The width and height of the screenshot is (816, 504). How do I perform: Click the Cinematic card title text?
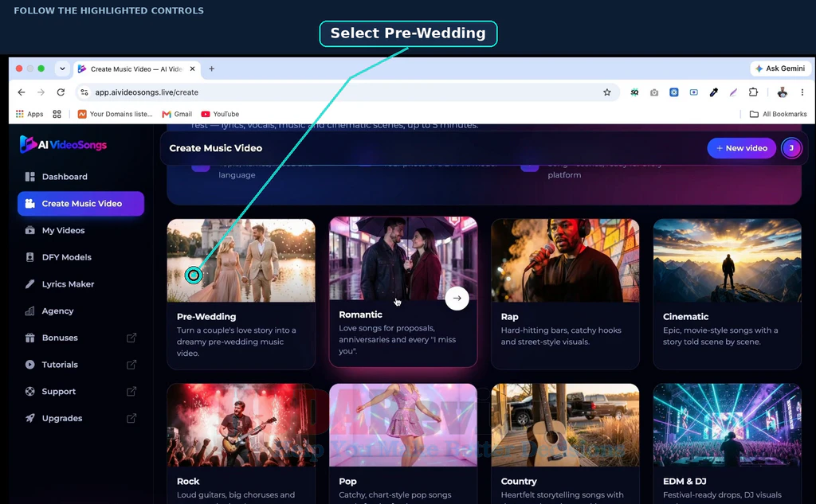(x=685, y=317)
